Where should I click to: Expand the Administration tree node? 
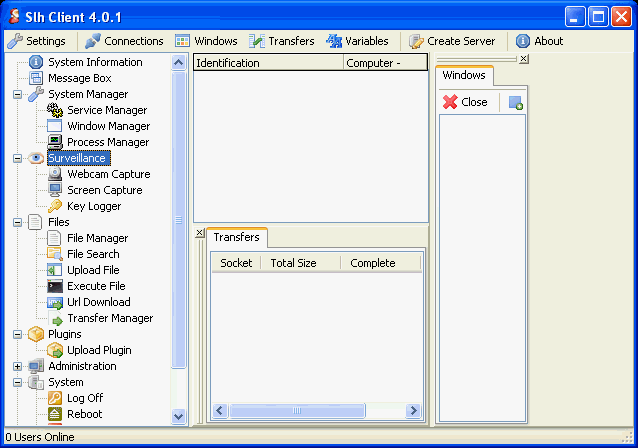[x=17, y=366]
